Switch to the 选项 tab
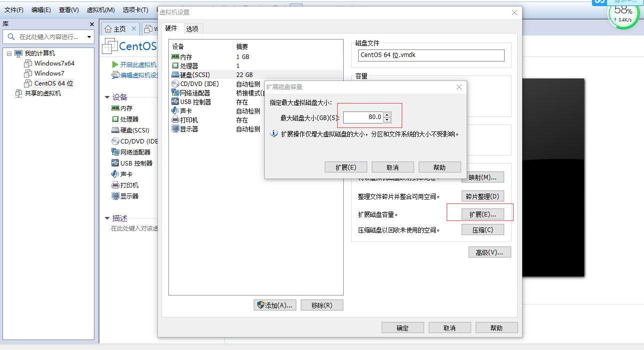Image resolution: width=644 pixels, height=350 pixels. coord(192,28)
